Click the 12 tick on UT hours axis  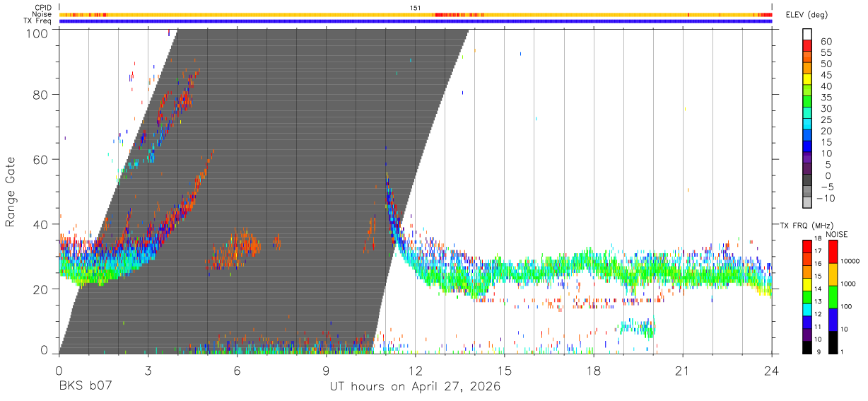(x=416, y=370)
